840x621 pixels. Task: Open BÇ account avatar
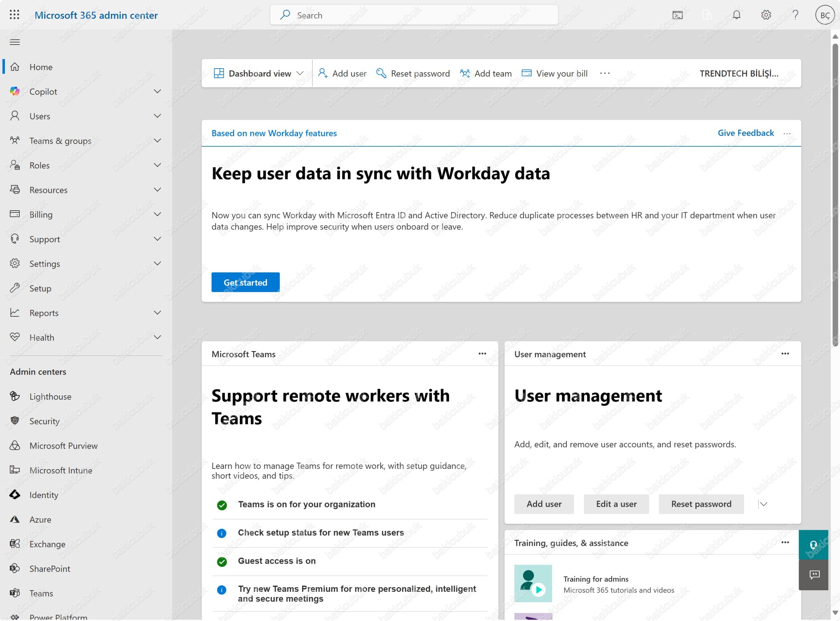[825, 15]
